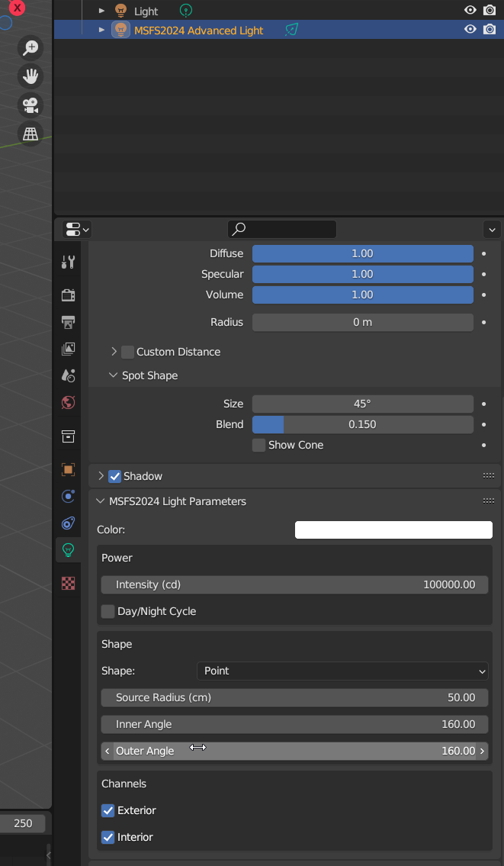504x866 pixels.
Task: Click the end frame field showing 250
Action: 23,823
